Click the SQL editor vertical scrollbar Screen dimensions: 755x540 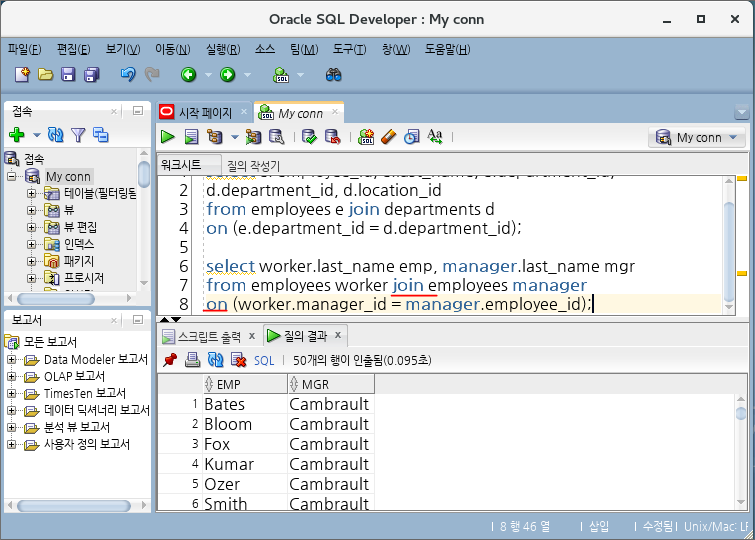pos(729,246)
